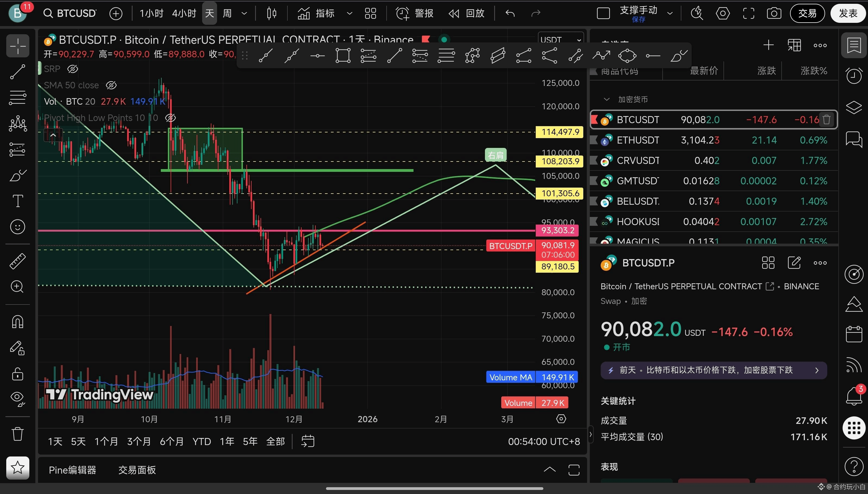Add a symbol to compare
The image size is (868, 494).
click(116, 14)
